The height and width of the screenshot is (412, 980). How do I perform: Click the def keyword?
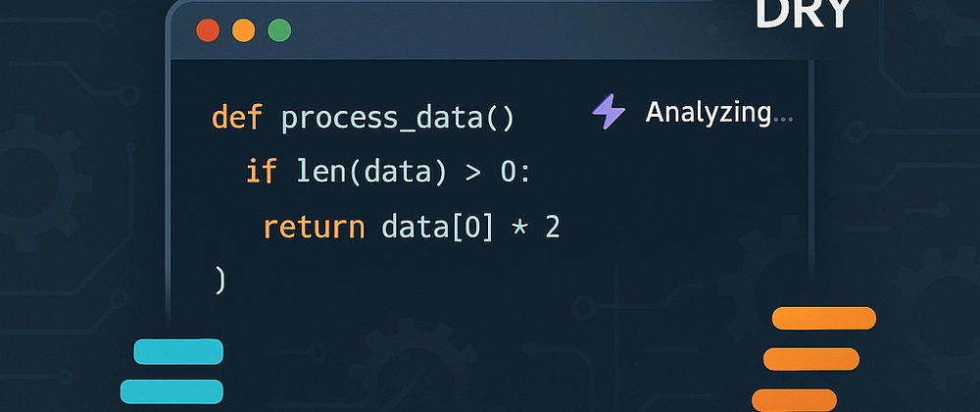(x=236, y=118)
